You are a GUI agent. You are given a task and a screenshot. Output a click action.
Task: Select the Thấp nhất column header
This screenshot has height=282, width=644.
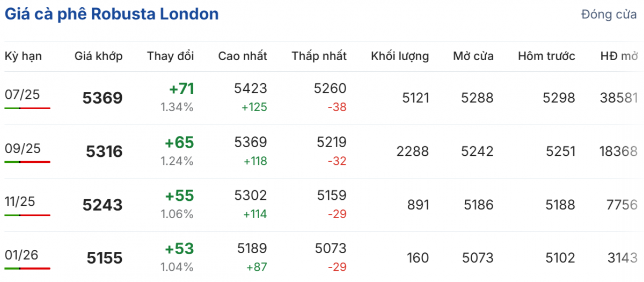tap(319, 56)
